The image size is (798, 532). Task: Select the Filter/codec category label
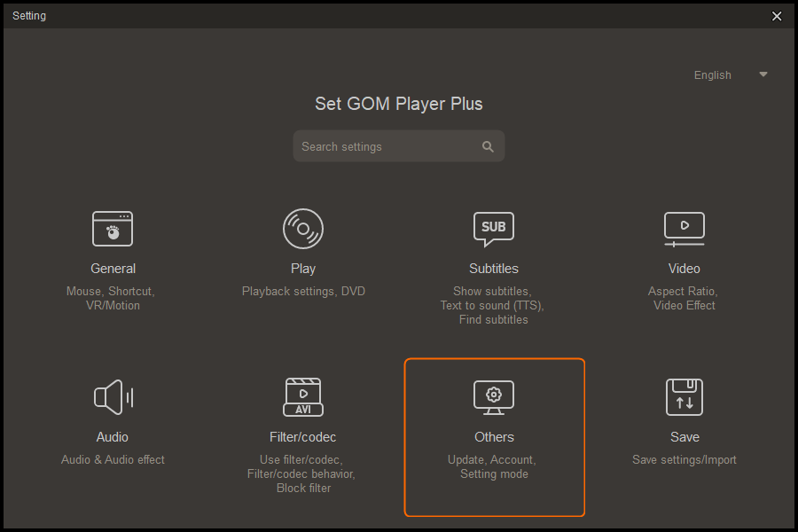(x=303, y=437)
